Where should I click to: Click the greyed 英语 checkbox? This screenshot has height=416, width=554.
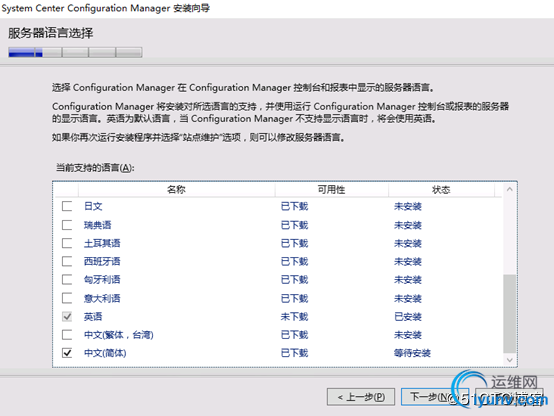(67, 316)
